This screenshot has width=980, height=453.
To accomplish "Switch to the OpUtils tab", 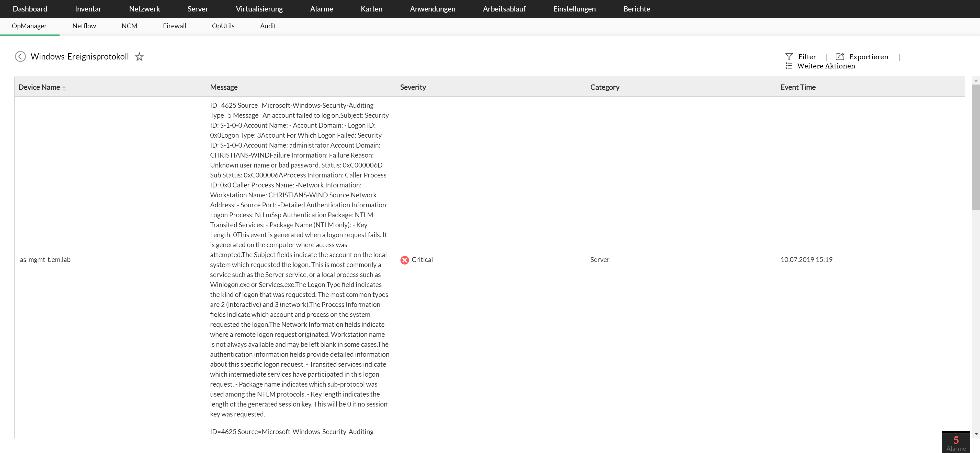I will point(223,26).
